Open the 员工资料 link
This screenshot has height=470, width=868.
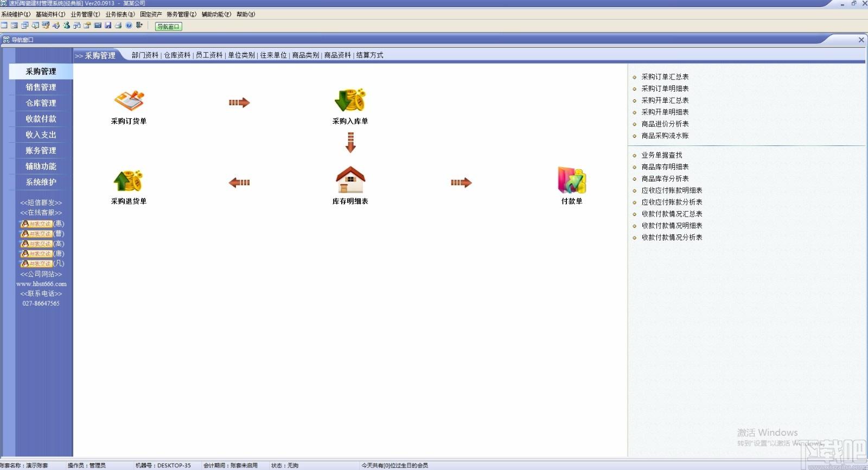coord(209,55)
